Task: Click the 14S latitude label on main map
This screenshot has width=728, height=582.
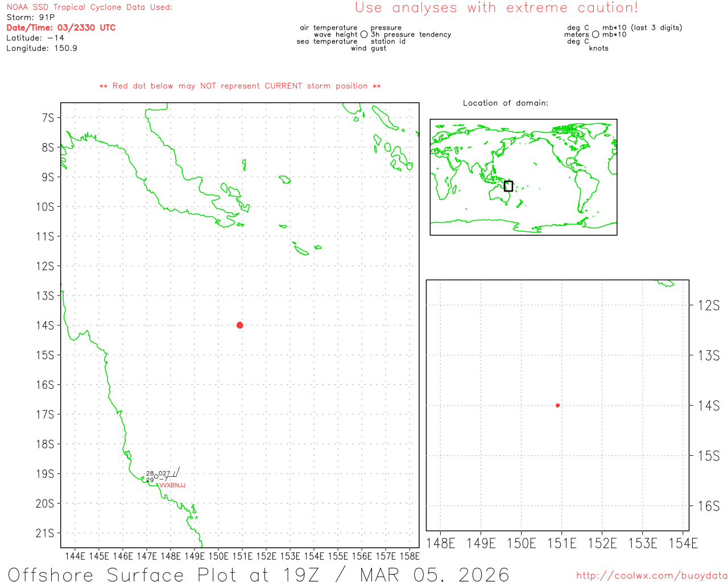Action: pyautogui.click(x=45, y=326)
